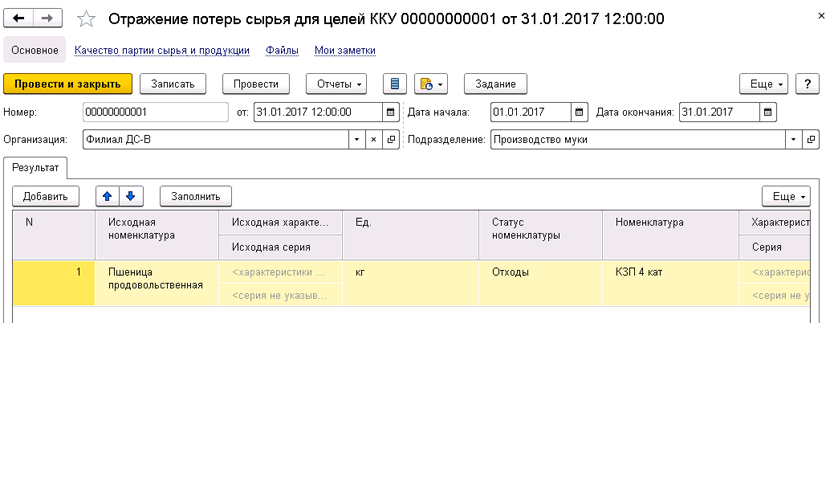Focus the Дата начала input field
The image size is (830, 498).
530,112
